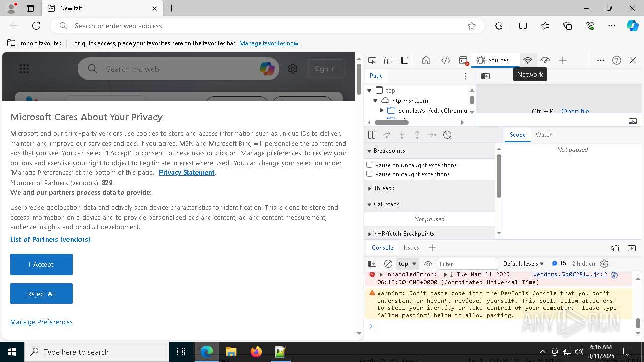Collapse the top frame tree node
This screenshot has height=362, width=644.
tap(369, 90)
